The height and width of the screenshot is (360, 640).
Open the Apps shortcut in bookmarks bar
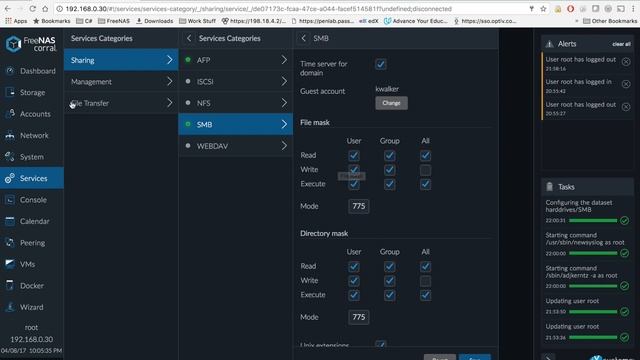point(16,21)
